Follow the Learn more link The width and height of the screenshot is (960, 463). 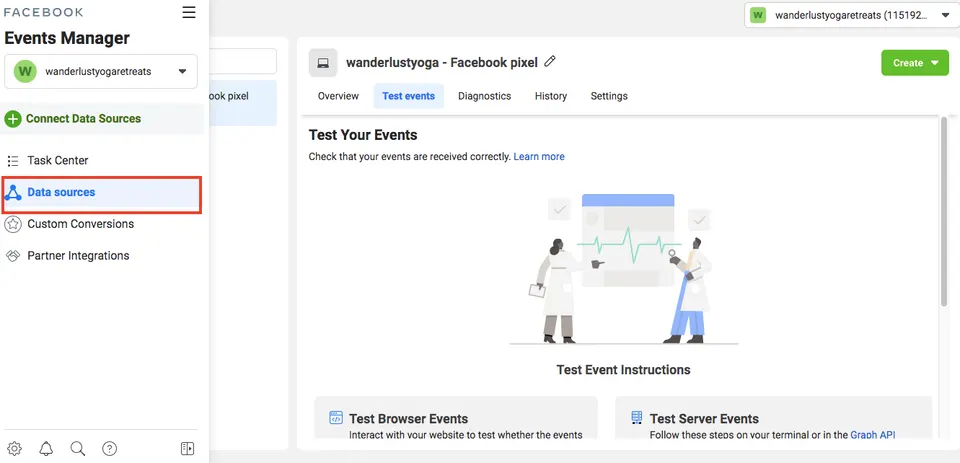click(x=539, y=157)
